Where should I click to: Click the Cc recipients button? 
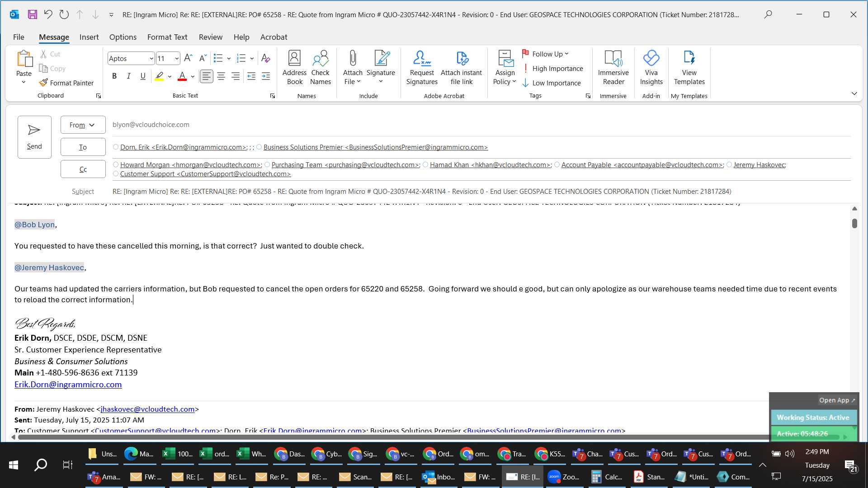click(83, 169)
